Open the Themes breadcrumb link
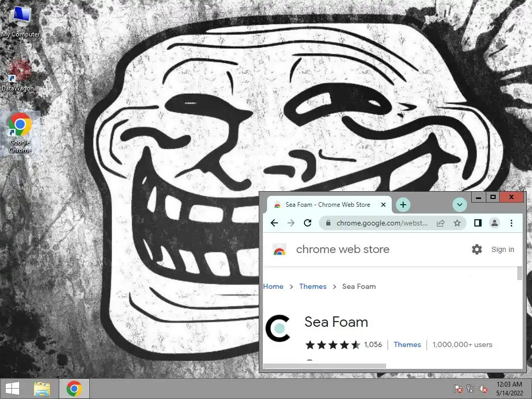Image resolution: width=532 pixels, height=399 pixels. [x=312, y=286]
